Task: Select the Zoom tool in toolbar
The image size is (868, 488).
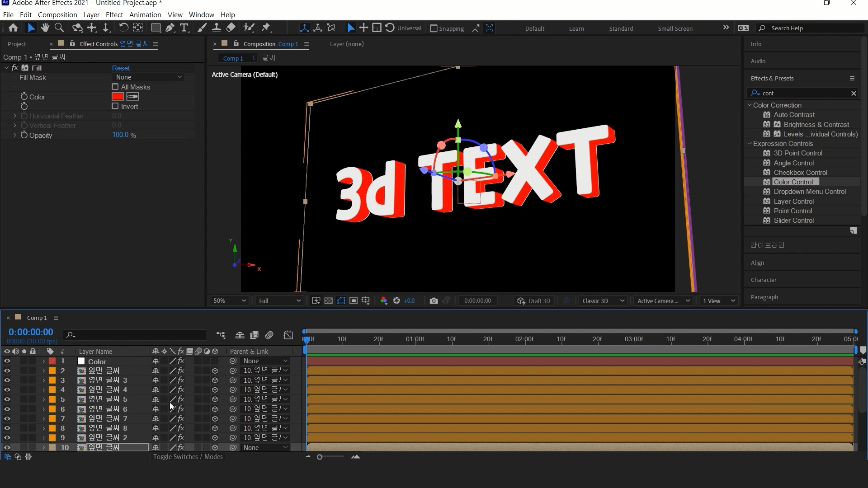Action: point(59,28)
